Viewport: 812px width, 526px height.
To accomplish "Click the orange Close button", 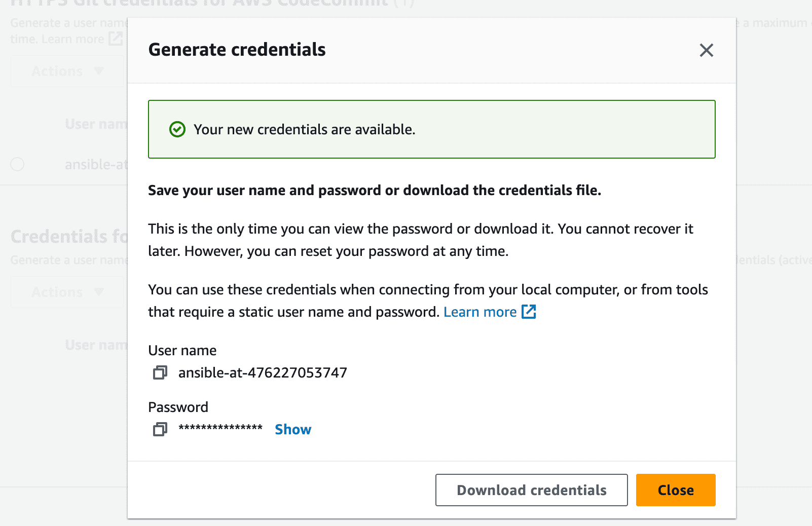I will pos(676,490).
